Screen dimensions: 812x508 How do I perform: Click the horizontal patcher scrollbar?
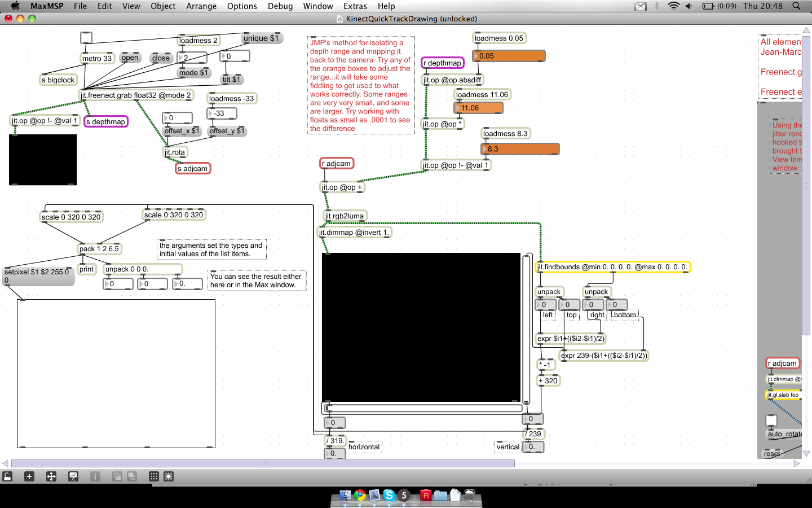pos(263,463)
